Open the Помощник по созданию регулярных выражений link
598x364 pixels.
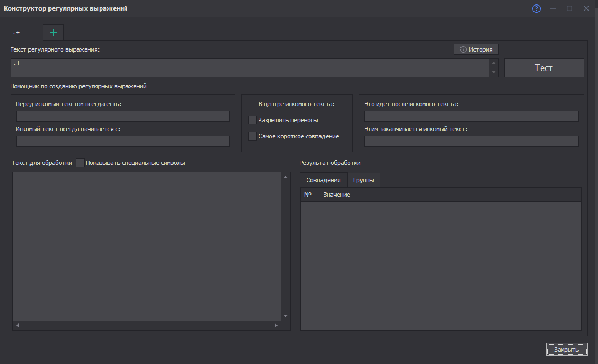(78, 87)
